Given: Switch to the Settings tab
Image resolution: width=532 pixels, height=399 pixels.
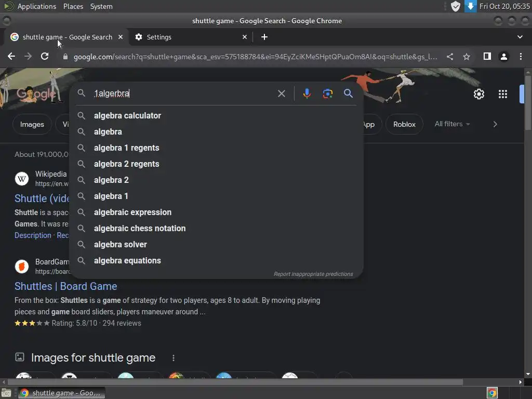Looking at the screenshot, I should (x=191, y=37).
